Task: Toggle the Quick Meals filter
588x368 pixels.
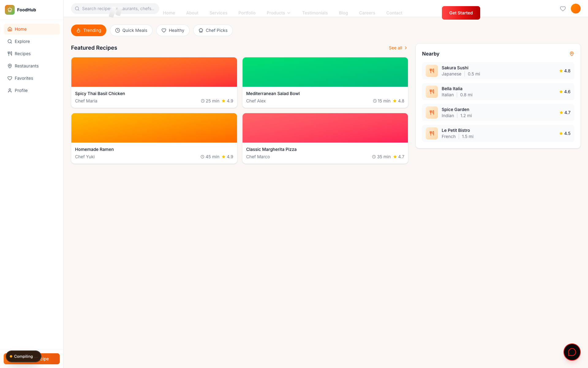Action: [131, 30]
